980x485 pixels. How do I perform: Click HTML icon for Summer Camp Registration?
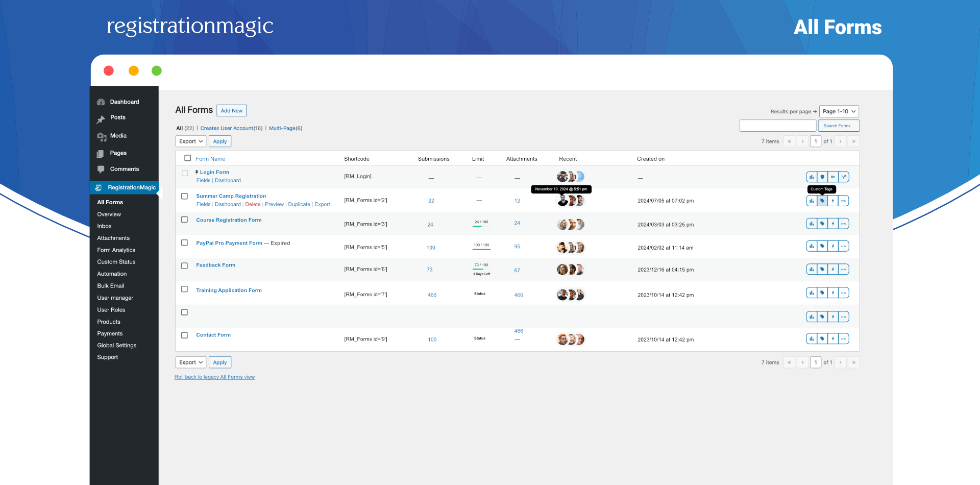(844, 201)
